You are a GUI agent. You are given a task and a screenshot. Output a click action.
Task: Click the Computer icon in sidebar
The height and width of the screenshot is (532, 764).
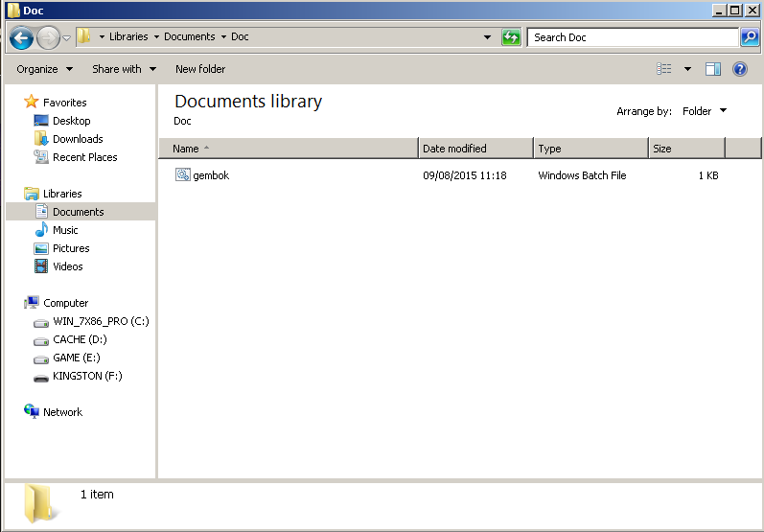click(x=32, y=303)
